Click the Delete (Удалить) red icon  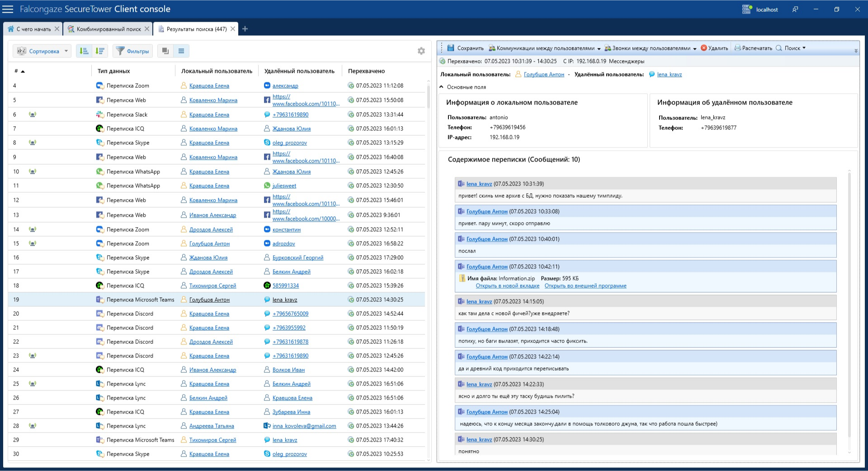703,48
